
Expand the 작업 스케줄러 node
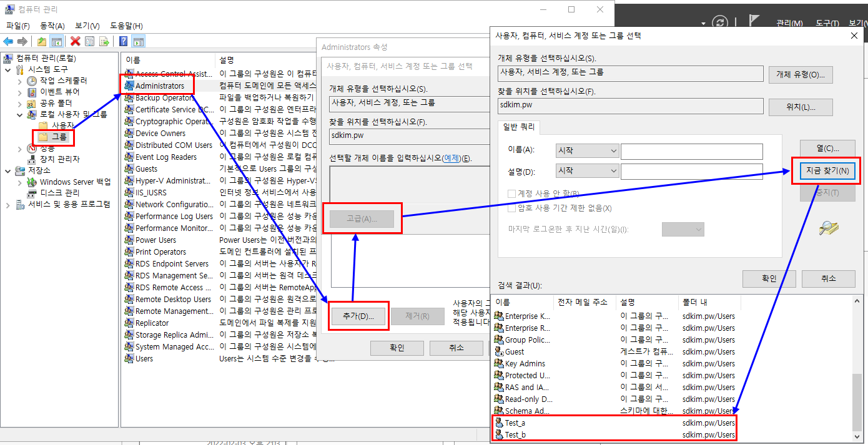[20, 81]
